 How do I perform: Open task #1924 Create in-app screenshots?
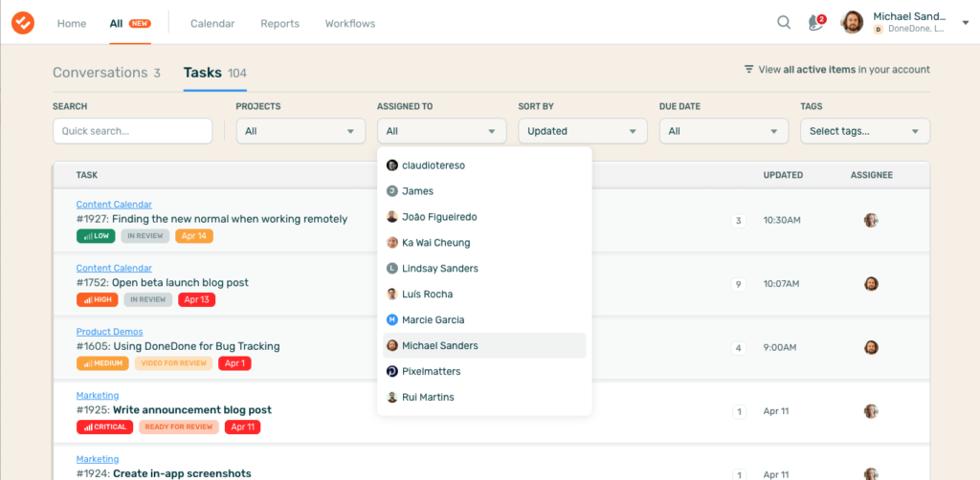click(x=164, y=473)
